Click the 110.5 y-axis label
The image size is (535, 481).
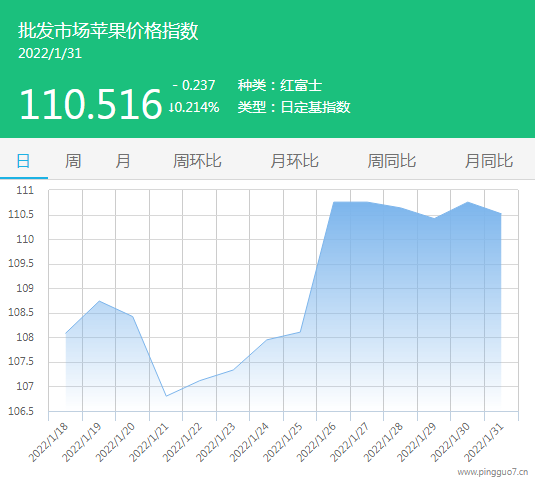[x=21, y=215]
